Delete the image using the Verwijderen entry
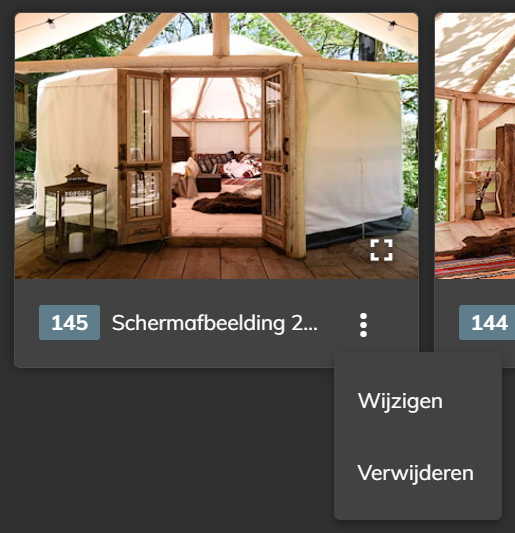This screenshot has width=515, height=533. tap(415, 473)
